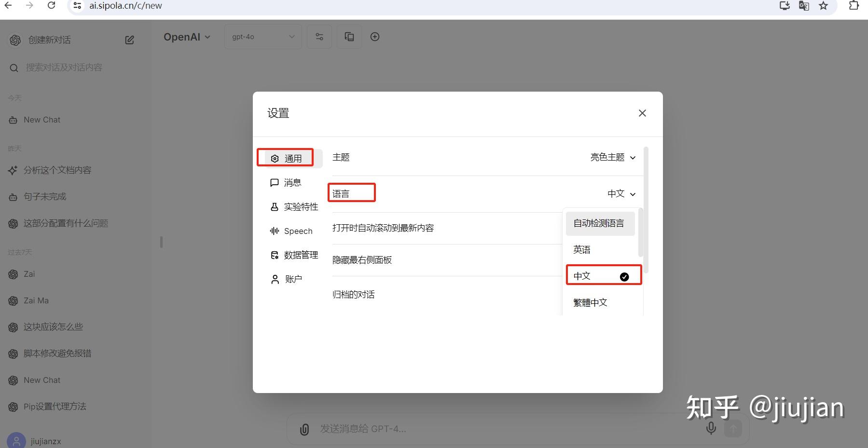Viewport: 868px width, 448px height.
Task: Click the attachment paperclip in the message box
Action: click(x=304, y=428)
